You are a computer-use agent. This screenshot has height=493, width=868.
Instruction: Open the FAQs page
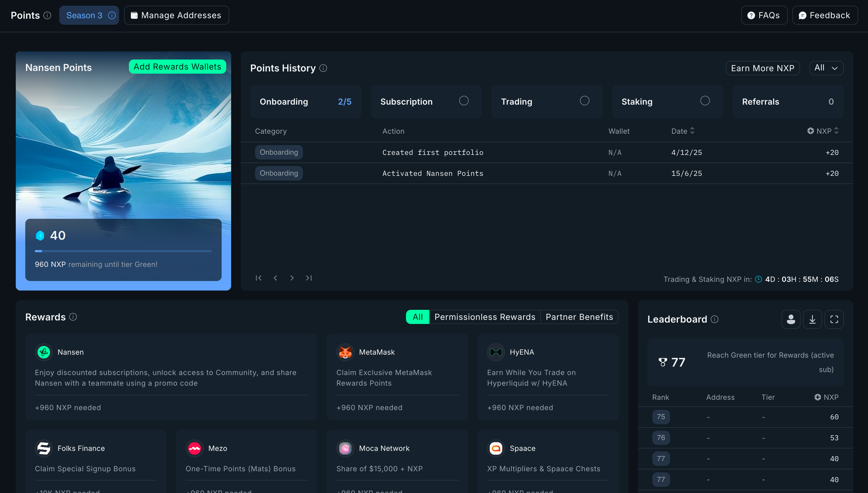pos(764,15)
